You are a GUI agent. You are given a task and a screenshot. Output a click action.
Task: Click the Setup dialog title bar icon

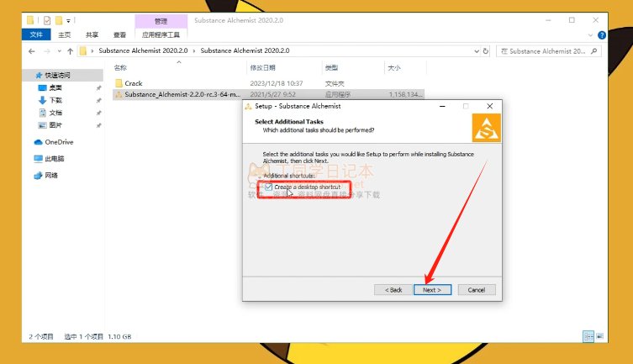(x=248, y=107)
